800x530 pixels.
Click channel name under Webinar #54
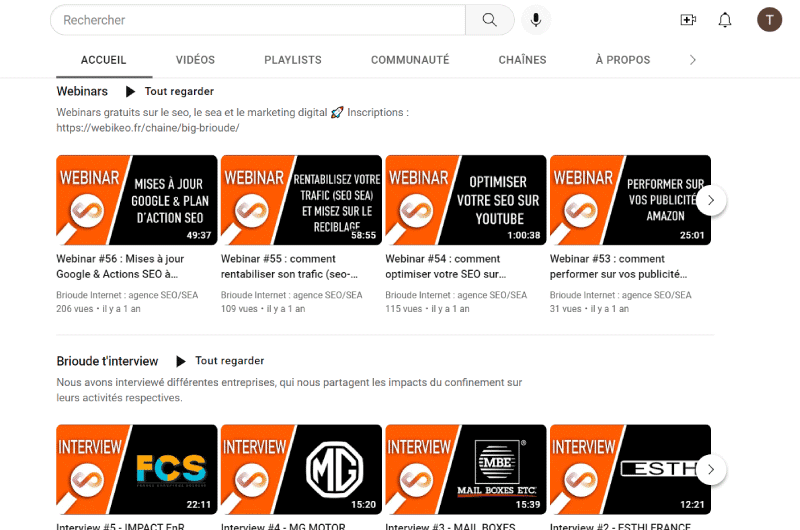click(x=456, y=295)
